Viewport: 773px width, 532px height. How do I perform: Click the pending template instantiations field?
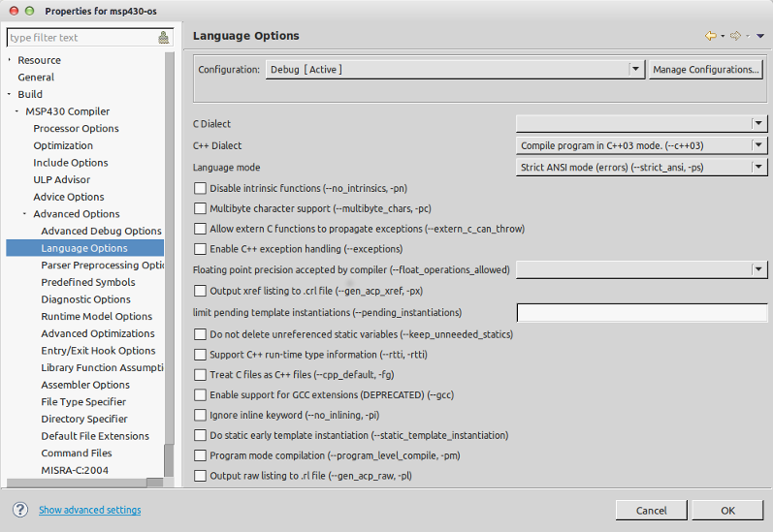[x=642, y=312]
